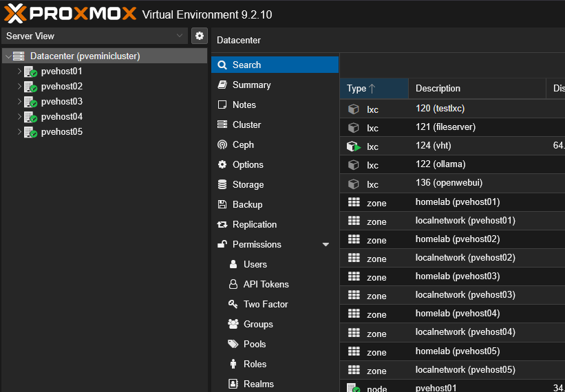The width and height of the screenshot is (565, 392).
Task: Open the tree settings gear button
Action: [200, 36]
